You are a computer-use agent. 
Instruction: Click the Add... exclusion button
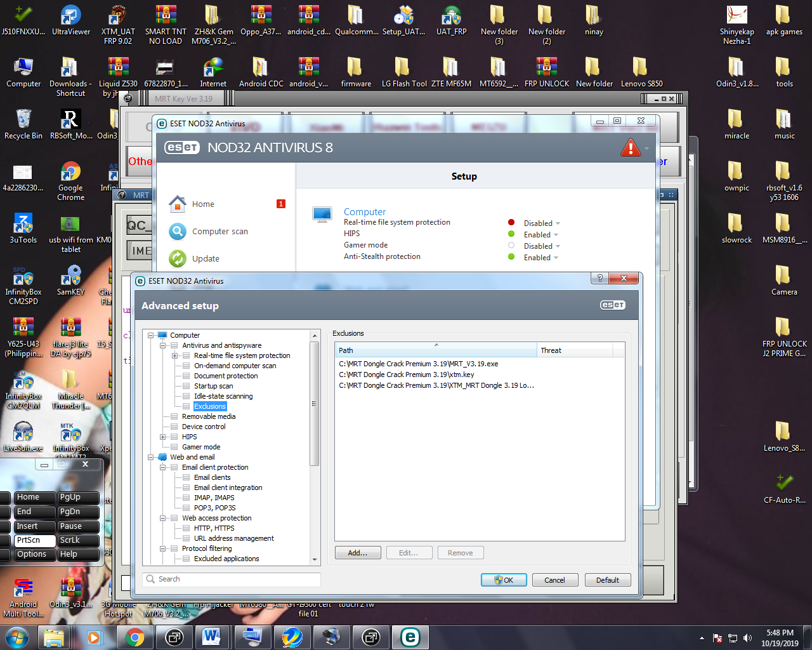[358, 553]
